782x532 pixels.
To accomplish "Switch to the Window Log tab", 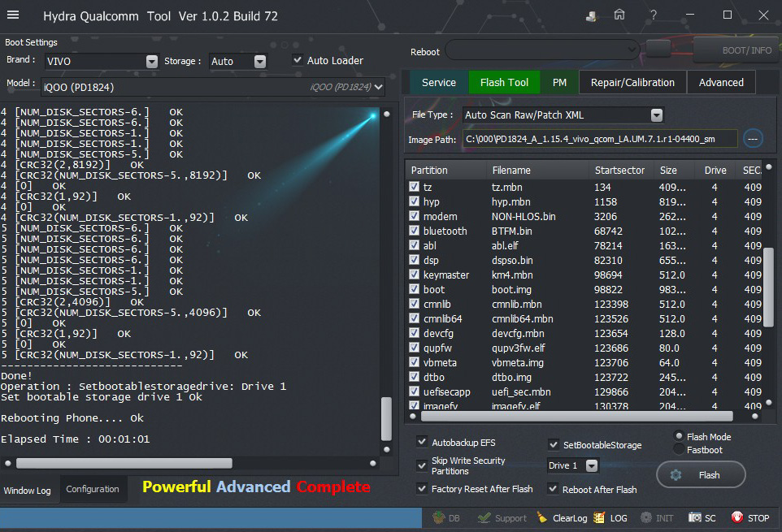I will point(28,490).
